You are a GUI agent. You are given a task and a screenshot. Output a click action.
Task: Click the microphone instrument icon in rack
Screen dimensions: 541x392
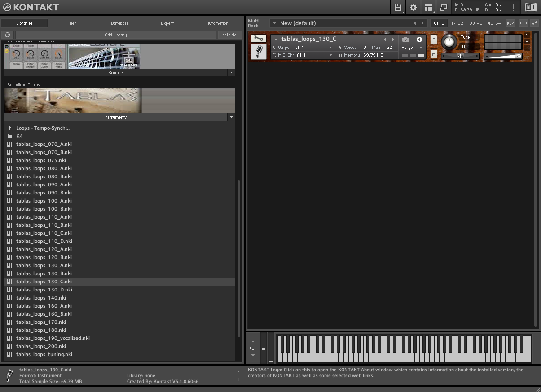(x=258, y=52)
